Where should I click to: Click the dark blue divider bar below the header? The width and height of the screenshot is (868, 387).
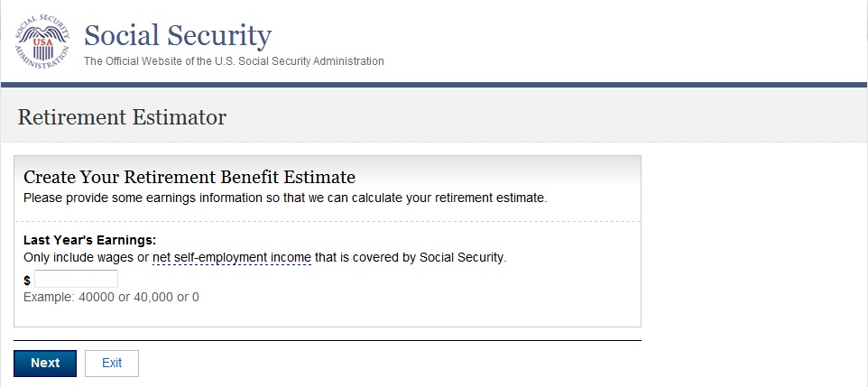pyautogui.click(x=433, y=85)
